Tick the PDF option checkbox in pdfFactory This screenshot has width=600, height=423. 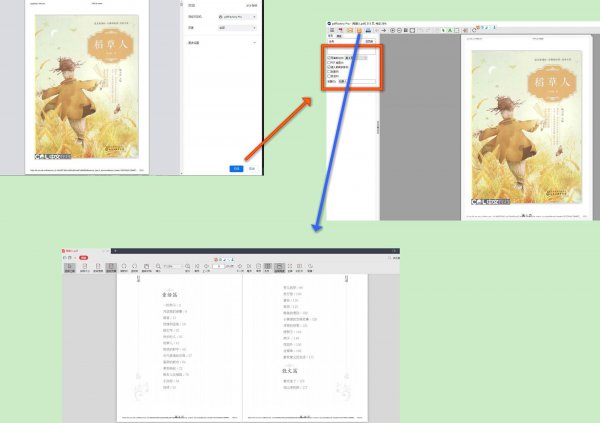pyautogui.click(x=329, y=62)
